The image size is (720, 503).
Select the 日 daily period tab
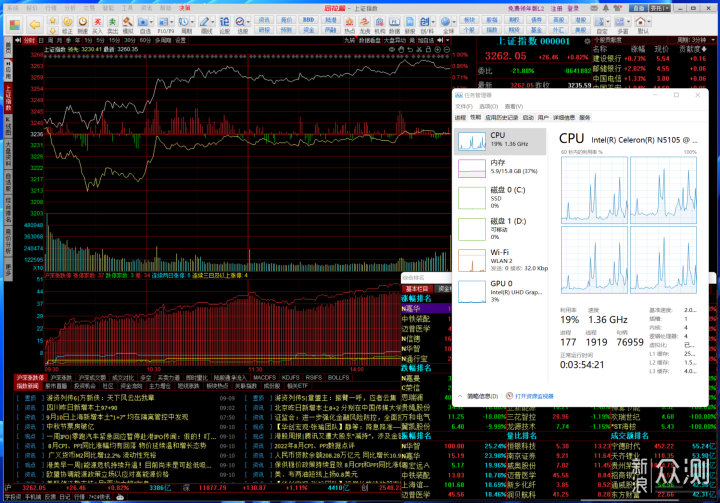pyautogui.click(x=41, y=40)
